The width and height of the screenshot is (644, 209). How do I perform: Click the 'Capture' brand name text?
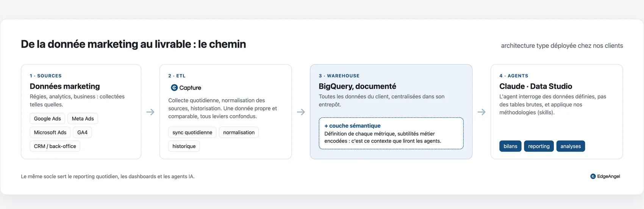click(x=190, y=88)
